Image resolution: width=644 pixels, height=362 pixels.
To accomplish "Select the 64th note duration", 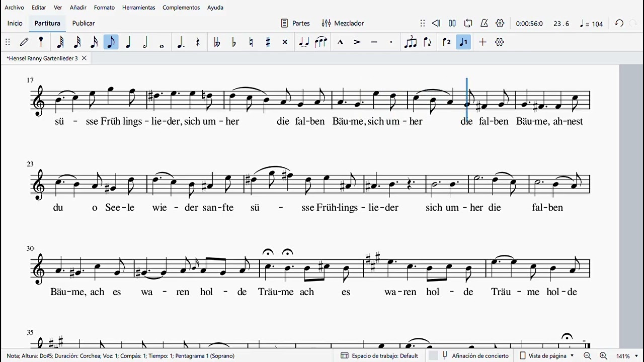I will 60,42.
